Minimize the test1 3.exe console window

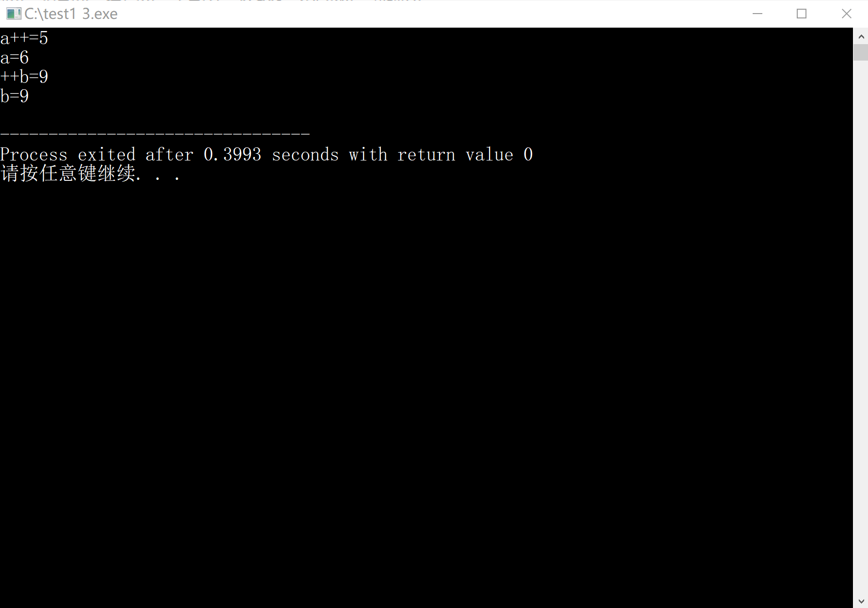click(758, 14)
